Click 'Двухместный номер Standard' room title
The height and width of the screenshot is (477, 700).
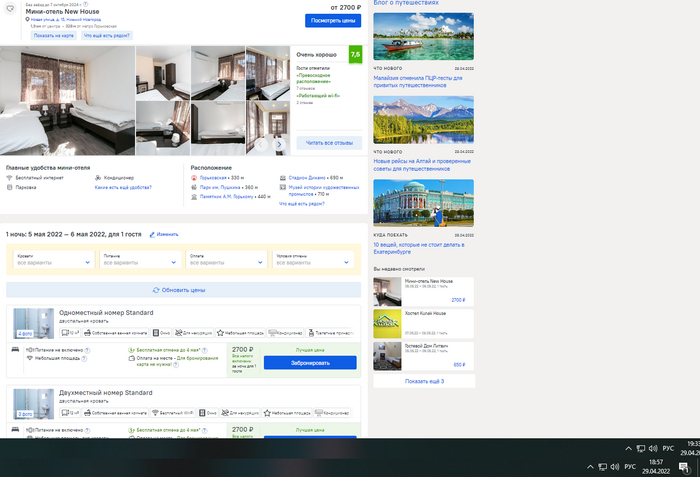[x=106, y=393]
